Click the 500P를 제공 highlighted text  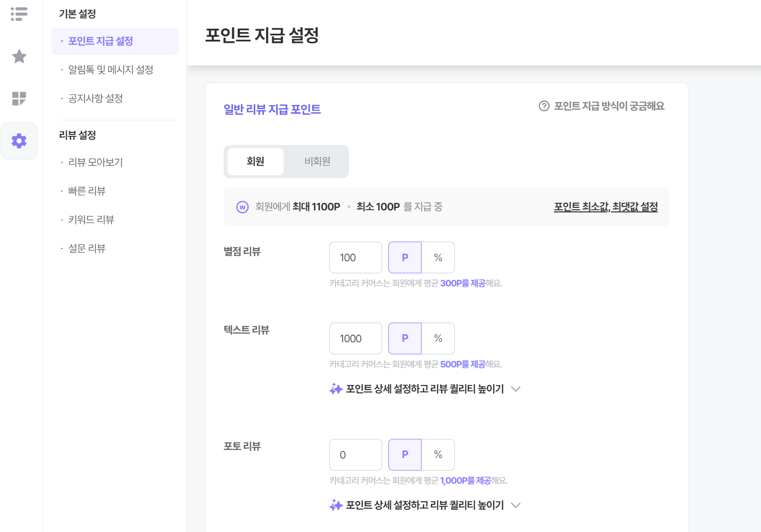tap(462, 364)
